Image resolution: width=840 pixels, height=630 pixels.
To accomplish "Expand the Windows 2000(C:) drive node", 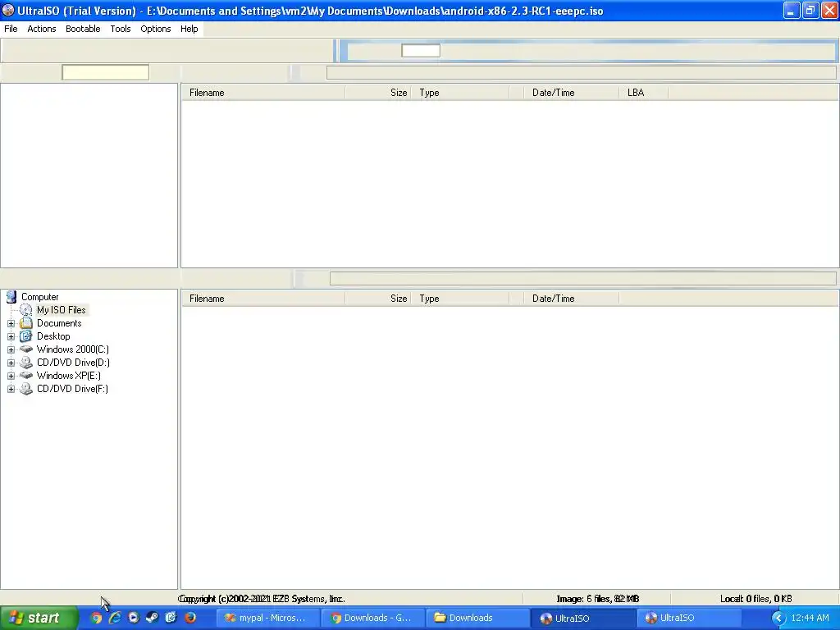I will (11, 349).
